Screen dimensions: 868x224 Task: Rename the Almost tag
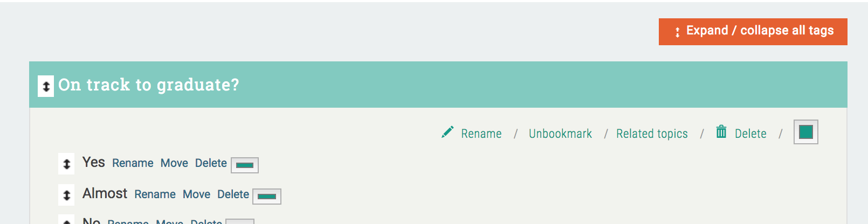pyautogui.click(x=155, y=194)
